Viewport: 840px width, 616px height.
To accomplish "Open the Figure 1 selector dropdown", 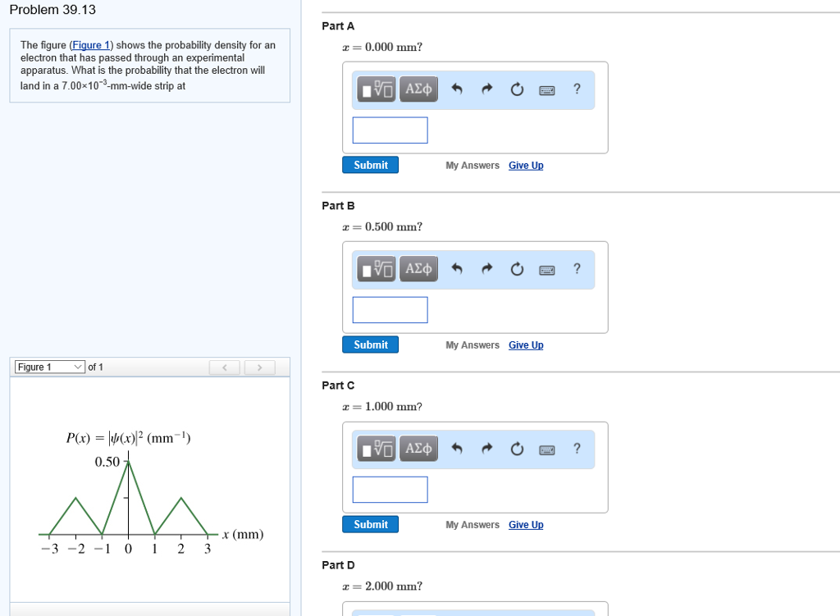I will tap(48, 367).
